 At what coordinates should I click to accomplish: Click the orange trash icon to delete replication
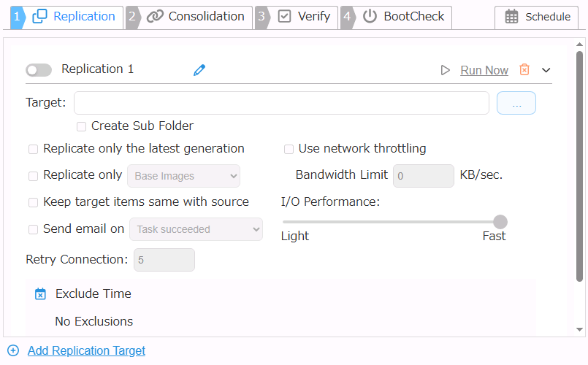(x=524, y=70)
